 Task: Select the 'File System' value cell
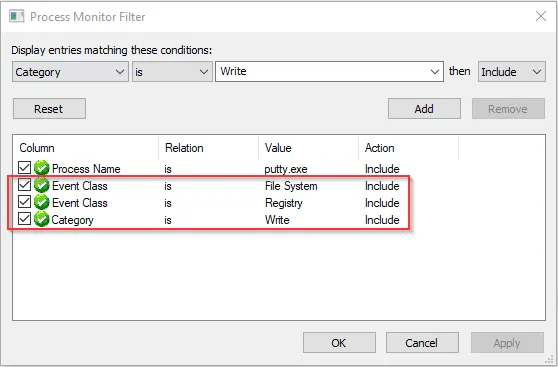[291, 186]
